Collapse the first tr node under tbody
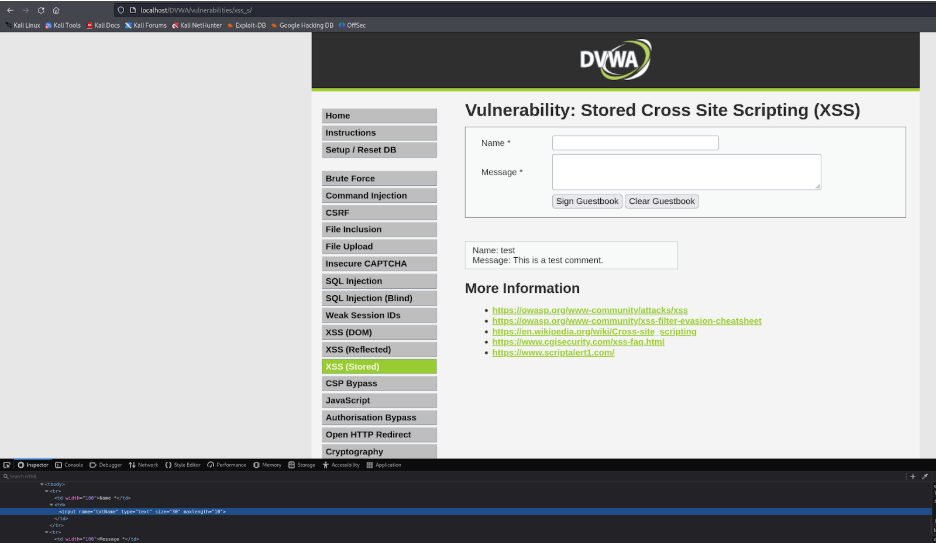 tap(46, 491)
